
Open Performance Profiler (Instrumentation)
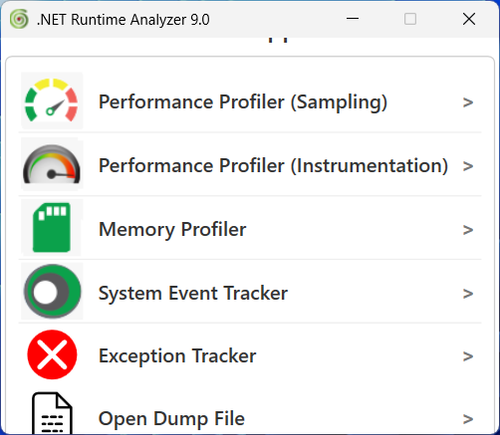[x=273, y=166]
